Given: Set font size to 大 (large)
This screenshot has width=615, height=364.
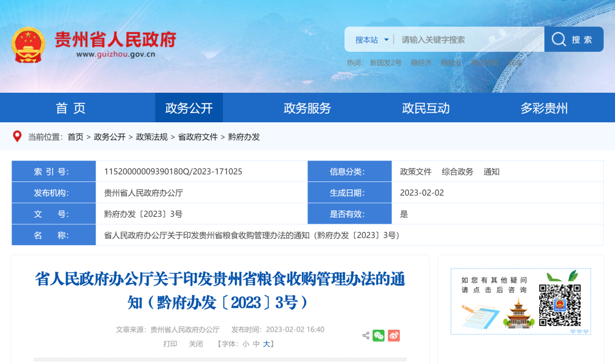Looking at the screenshot, I should [x=266, y=344].
